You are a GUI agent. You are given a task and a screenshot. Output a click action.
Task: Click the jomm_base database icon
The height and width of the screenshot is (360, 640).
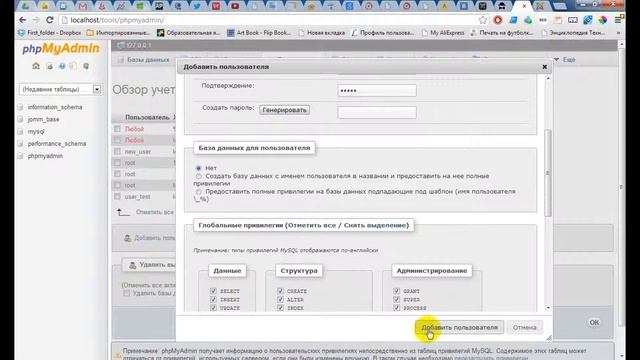tap(20, 119)
